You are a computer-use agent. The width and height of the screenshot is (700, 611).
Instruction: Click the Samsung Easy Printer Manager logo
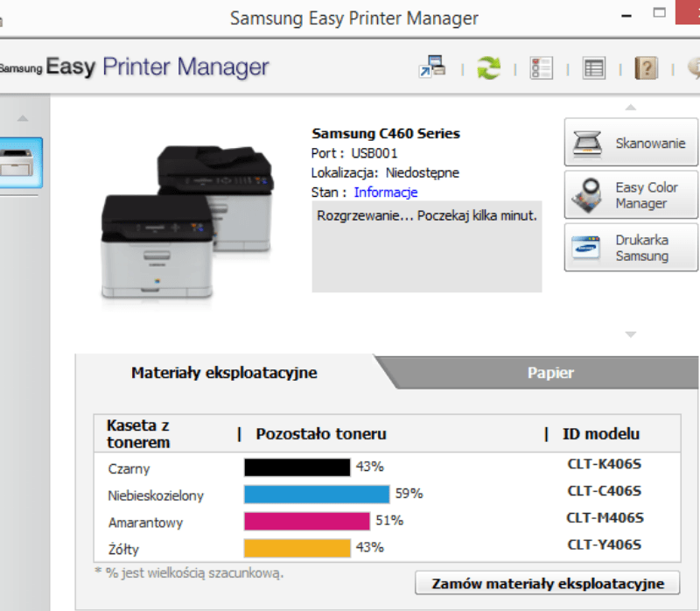point(131,67)
